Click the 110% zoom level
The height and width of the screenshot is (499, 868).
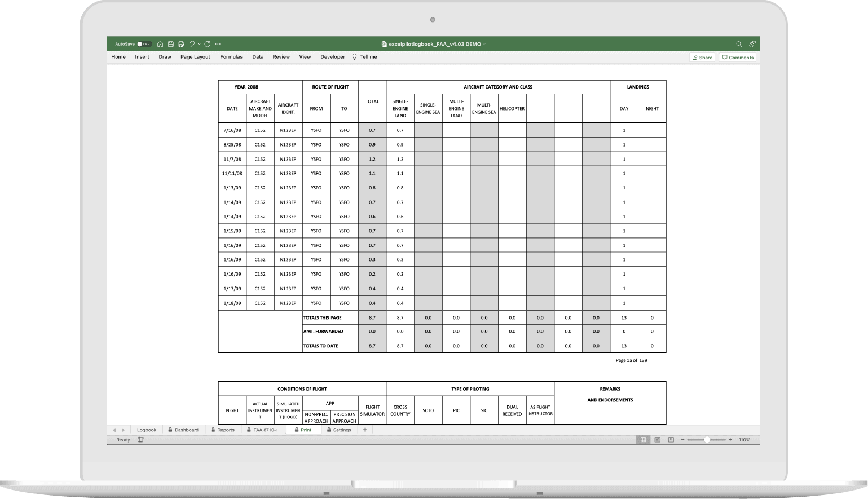coord(744,440)
